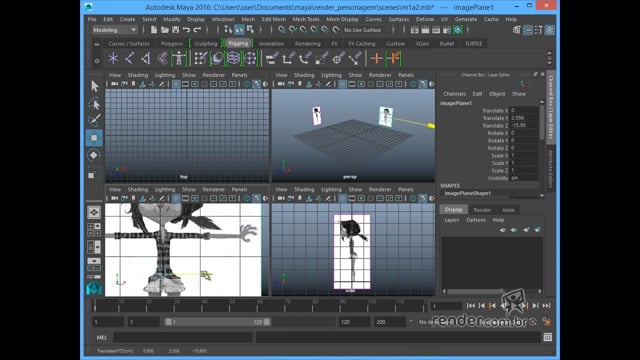Screen dimensions: 640x360
Task: Switch to the Polygons shelf tab
Action: (x=172, y=44)
